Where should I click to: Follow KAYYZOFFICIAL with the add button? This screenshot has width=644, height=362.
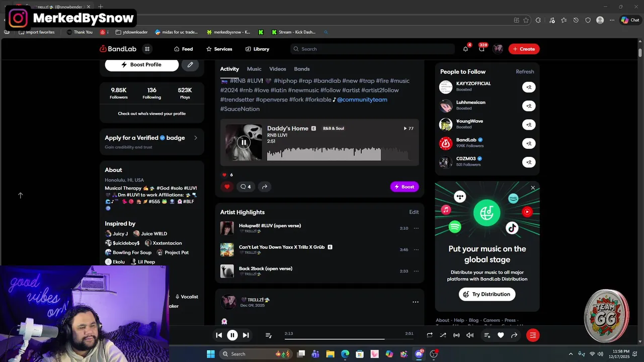tap(529, 87)
